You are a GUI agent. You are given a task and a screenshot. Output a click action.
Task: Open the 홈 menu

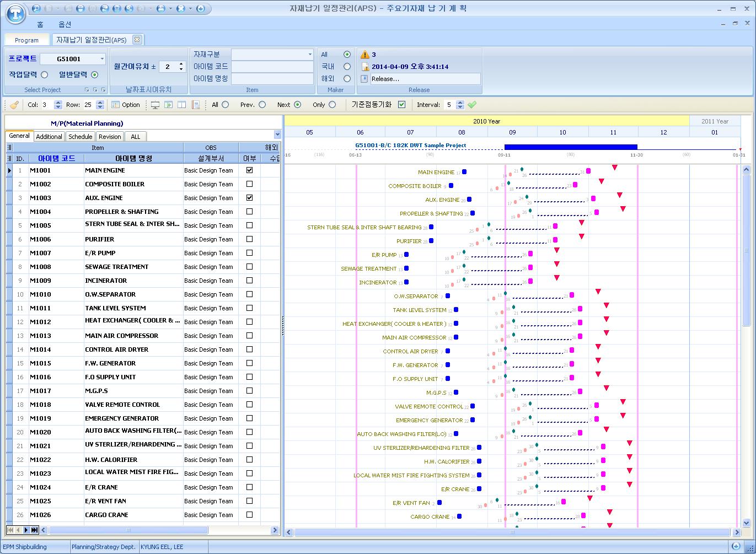[40, 24]
